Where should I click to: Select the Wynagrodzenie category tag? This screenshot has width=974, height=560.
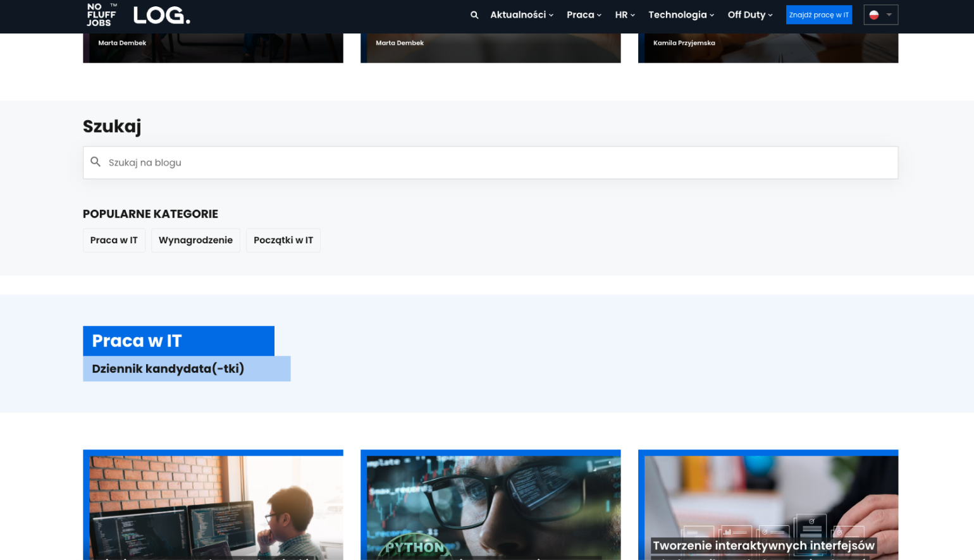coord(195,240)
